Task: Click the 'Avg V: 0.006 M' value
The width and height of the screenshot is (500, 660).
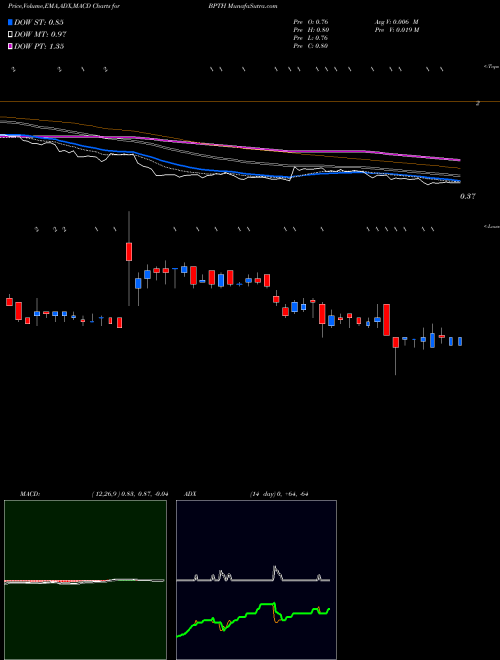Action: 396,22
